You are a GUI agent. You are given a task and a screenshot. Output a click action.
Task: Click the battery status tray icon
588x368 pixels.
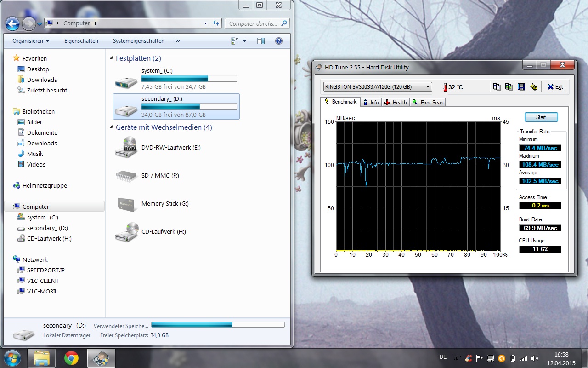pos(513,358)
